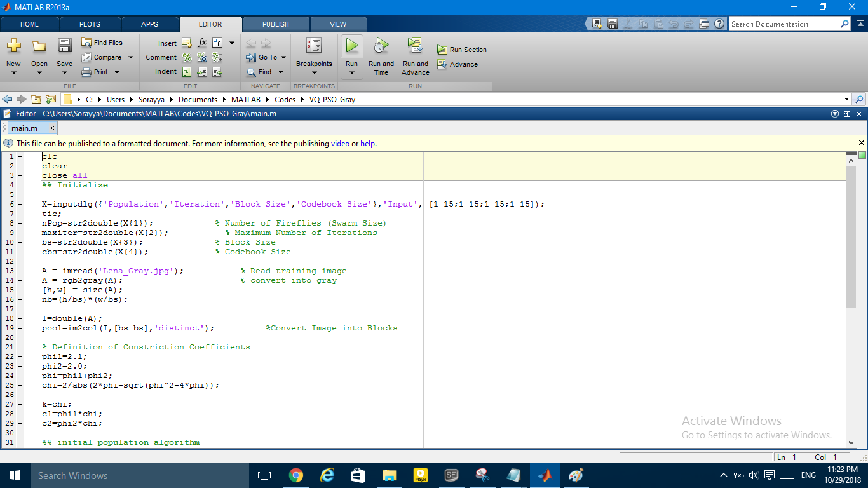Click the quick access Help question icon
Viewport: 868px width, 488px height.
point(719,24)
